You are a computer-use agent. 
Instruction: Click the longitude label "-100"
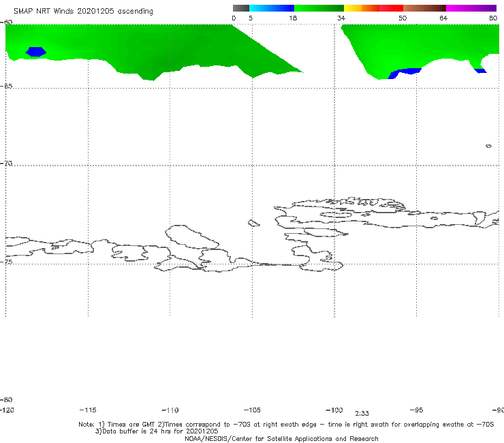[x=334, y=410]
